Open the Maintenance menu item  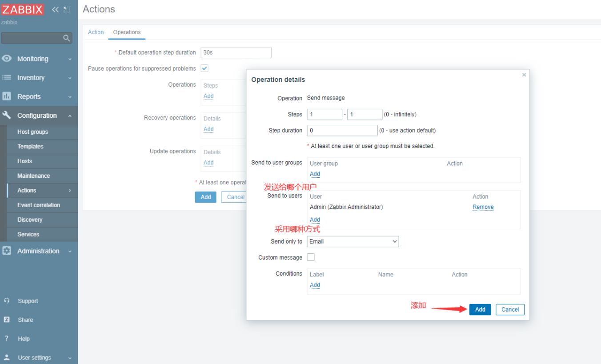(33, 176)
